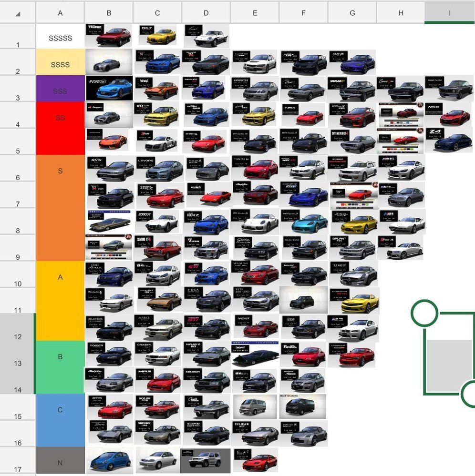
Task: Select the light blue hatchback in N row
Action: pyautogui.click(x=109, y=461)
